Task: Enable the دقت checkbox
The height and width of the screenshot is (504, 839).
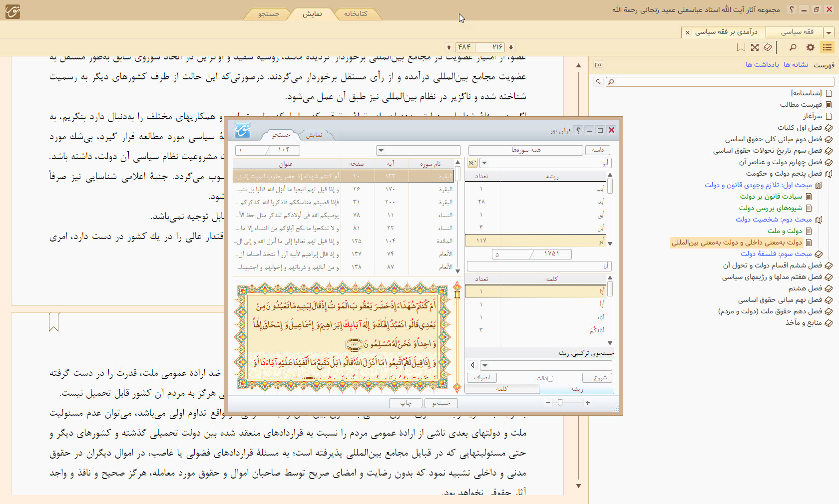Action: [x=550, y=379]
